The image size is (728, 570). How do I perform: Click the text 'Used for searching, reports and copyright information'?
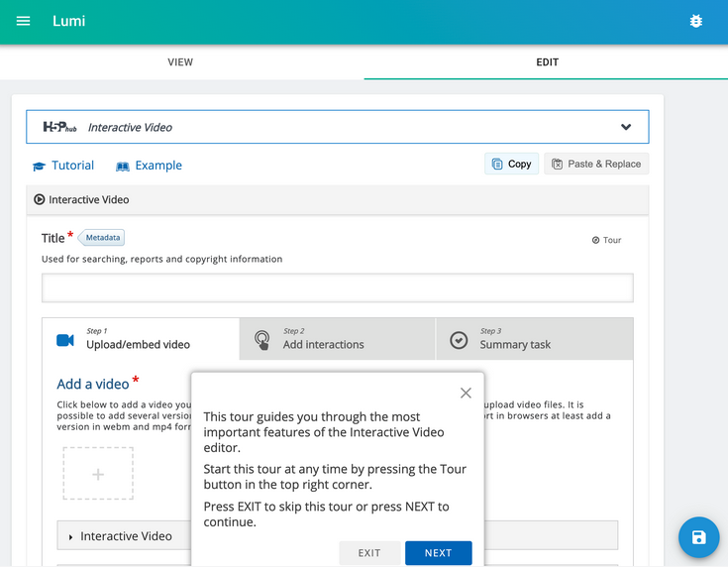[162, 259]
